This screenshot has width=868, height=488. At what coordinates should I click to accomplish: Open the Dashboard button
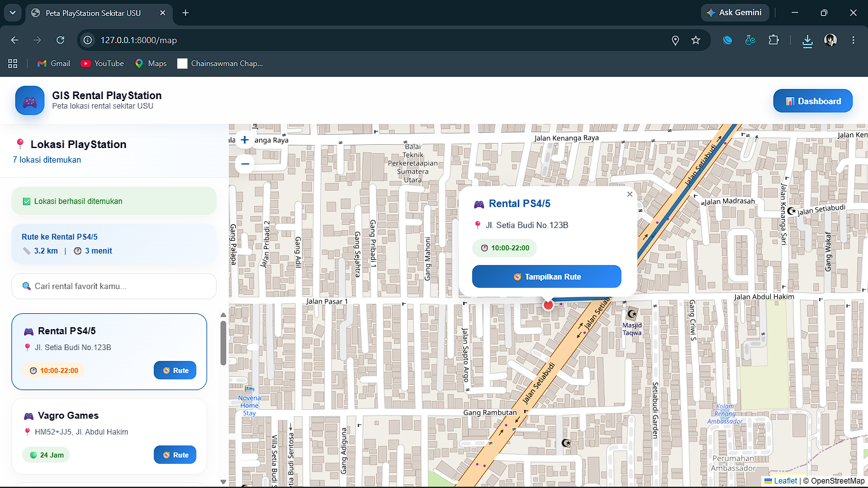click(x=813, y=101)
